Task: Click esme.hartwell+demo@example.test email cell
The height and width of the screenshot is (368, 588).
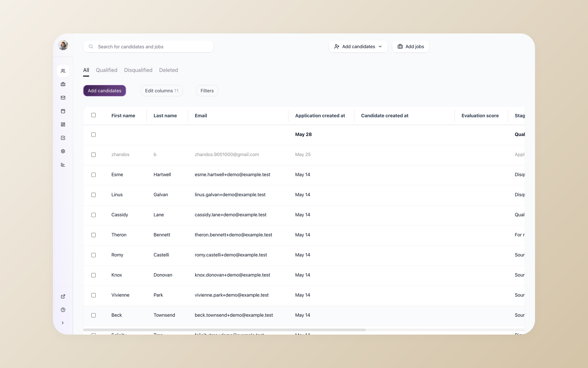Action: pos(232,175)
